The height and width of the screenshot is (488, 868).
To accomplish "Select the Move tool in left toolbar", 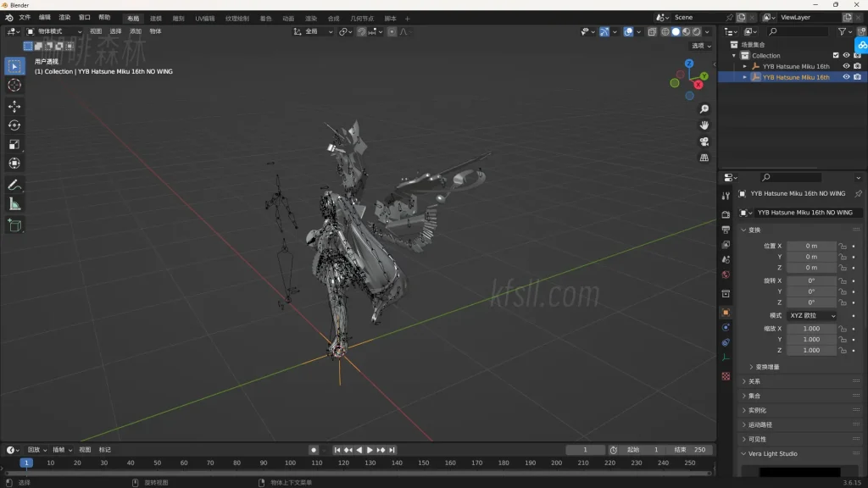I will coord(14,106).
